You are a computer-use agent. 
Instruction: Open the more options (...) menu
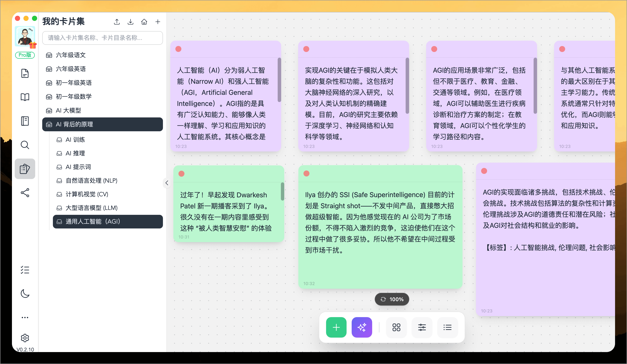click(x=25, y=317)
